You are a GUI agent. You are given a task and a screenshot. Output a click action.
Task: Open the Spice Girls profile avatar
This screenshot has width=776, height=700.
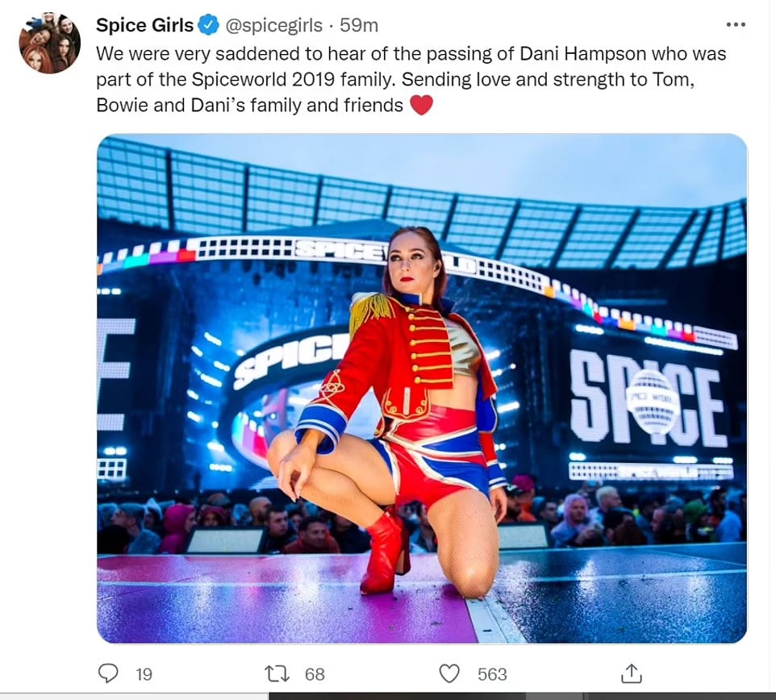49,43
